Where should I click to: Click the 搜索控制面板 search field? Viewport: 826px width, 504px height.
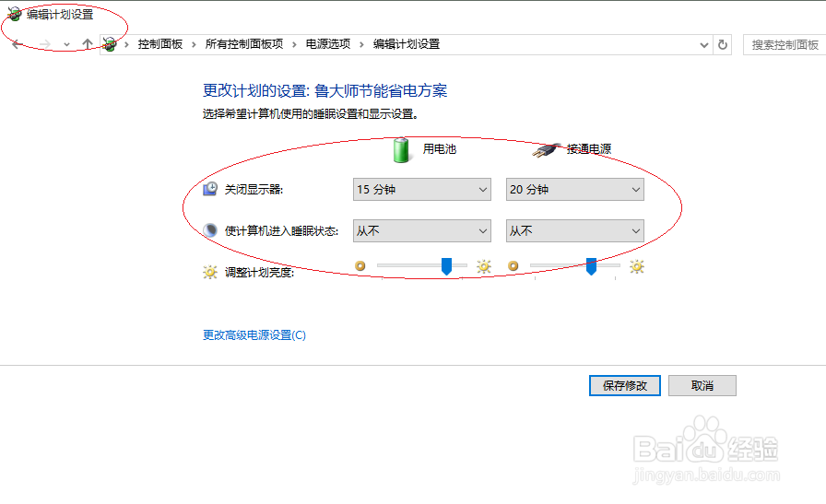[x=785, y=45]
